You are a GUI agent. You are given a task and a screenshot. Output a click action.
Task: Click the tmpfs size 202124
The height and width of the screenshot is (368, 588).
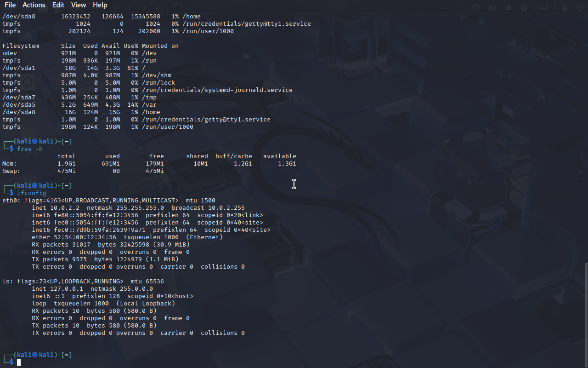(79, 31)
